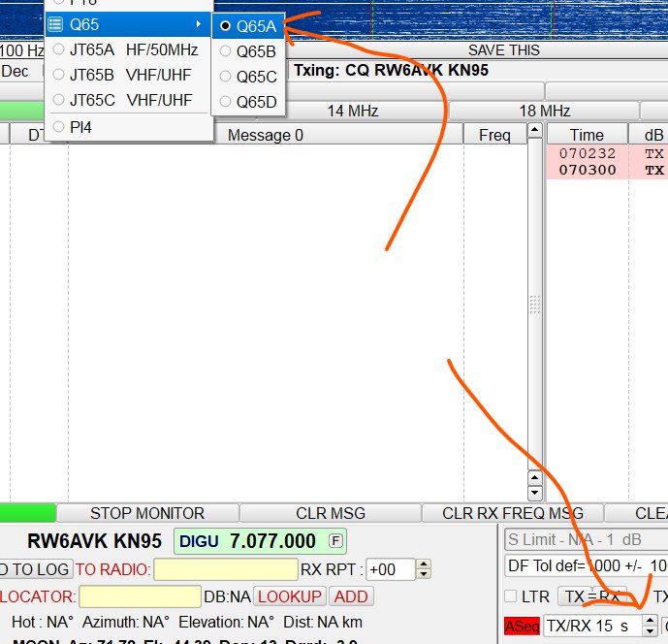Click the TX=RX button

pos(593,596)
